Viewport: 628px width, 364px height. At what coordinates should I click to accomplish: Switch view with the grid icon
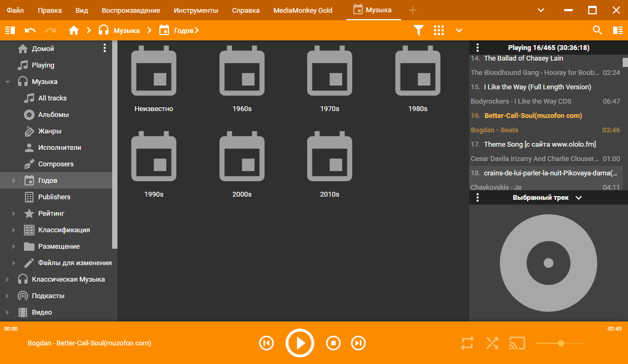pyautogui.click(x=439, y=30)
